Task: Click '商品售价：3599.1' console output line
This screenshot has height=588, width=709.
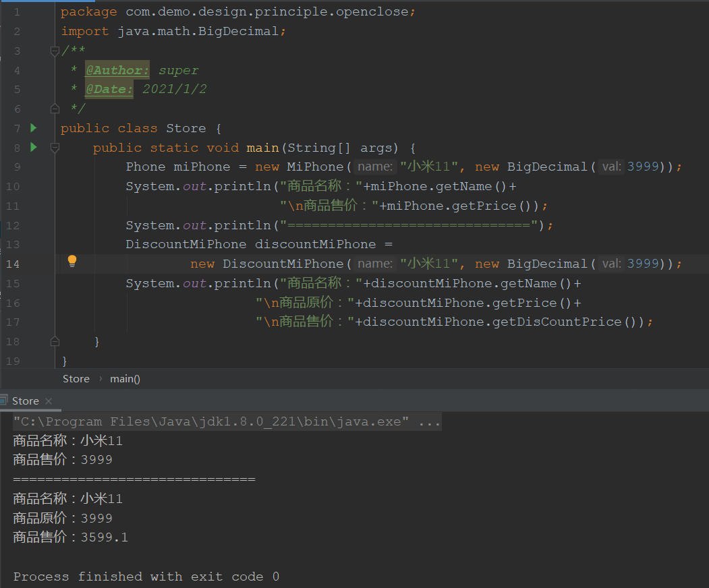Action: point(71,537)
